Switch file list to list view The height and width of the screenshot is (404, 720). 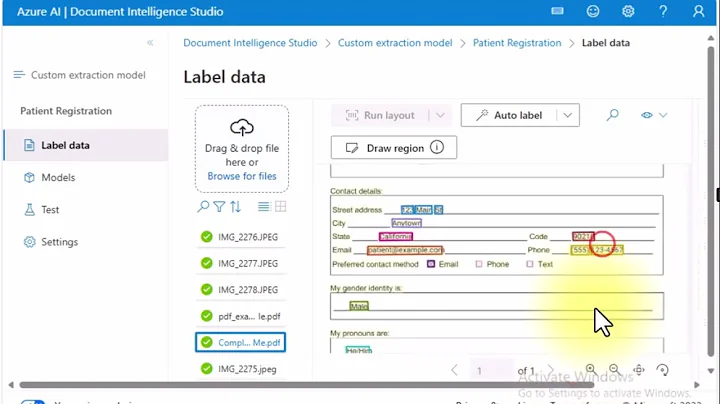[264, 207]
